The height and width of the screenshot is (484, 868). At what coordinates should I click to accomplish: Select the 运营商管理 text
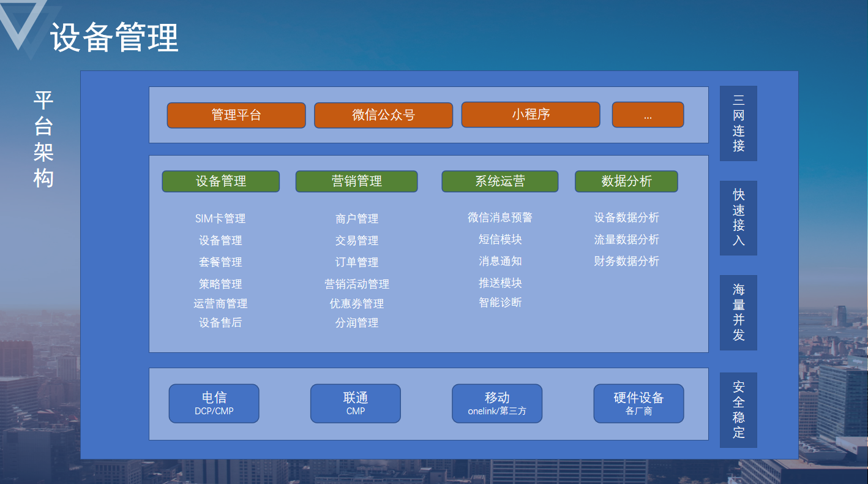[220, 304]
